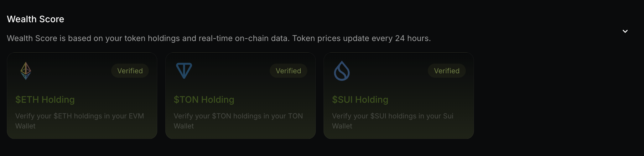Click "Verify your $ETH holdings" description text
The height and width of the screenshot is (156, 644).
click(x=80, y=116)
